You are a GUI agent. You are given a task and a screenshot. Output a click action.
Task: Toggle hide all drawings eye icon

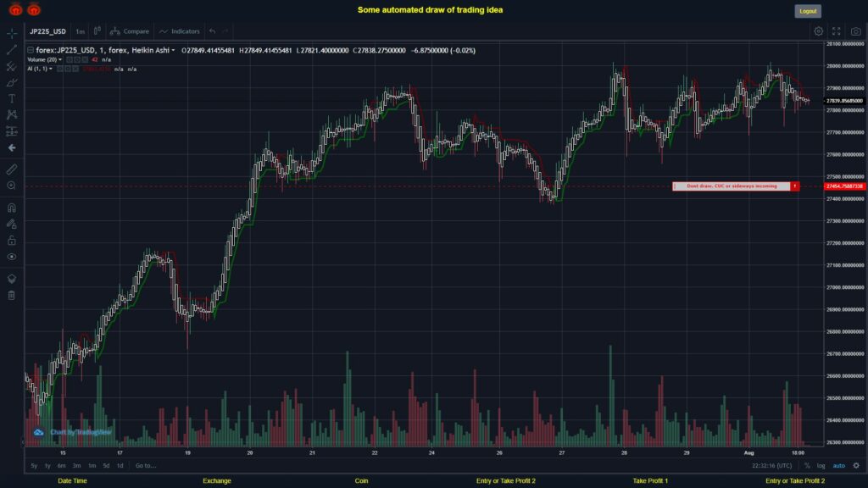(12, 257)
